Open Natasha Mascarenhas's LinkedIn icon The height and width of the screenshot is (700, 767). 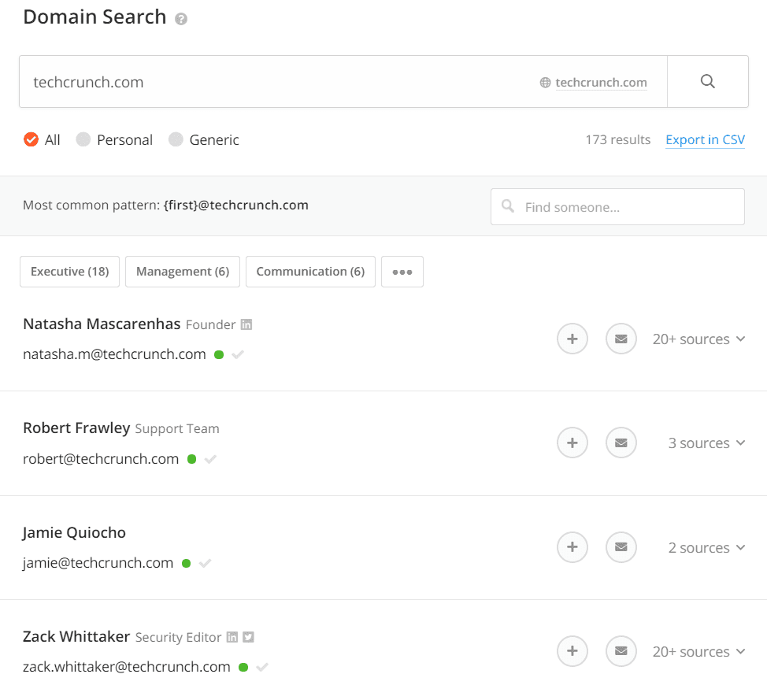[246, 324]
